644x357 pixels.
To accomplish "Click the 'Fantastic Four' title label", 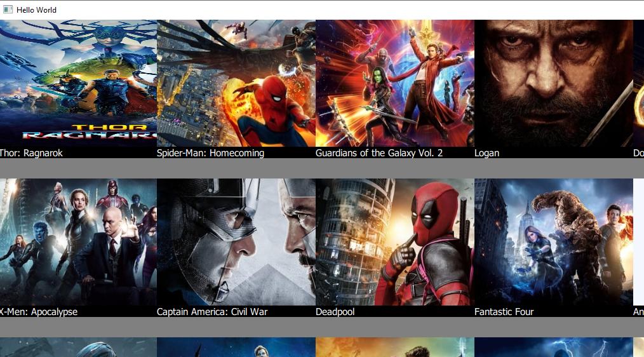I will click(504, 312).
